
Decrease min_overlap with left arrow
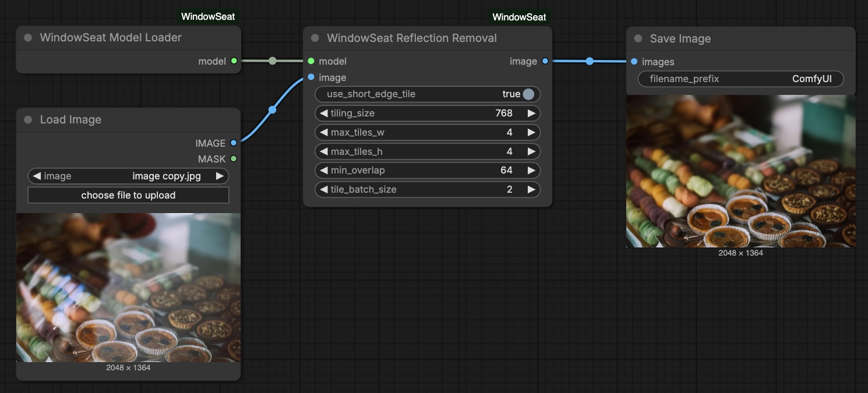[x=324, y=171]
